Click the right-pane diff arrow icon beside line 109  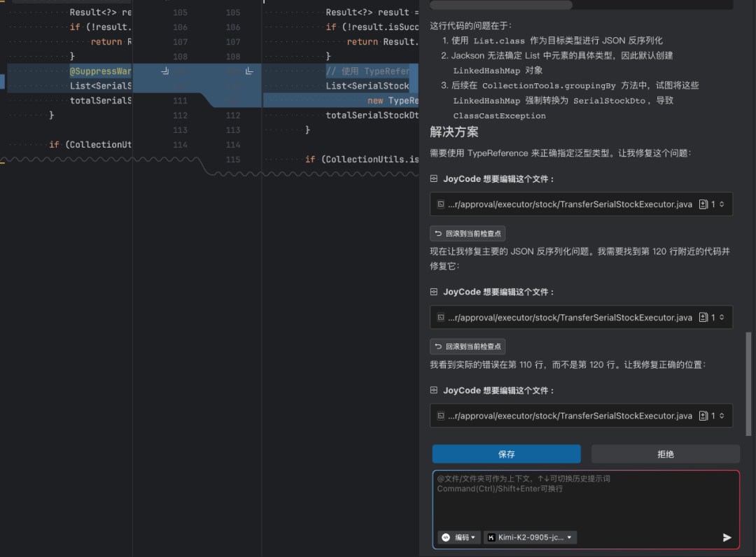pos(249,71)
